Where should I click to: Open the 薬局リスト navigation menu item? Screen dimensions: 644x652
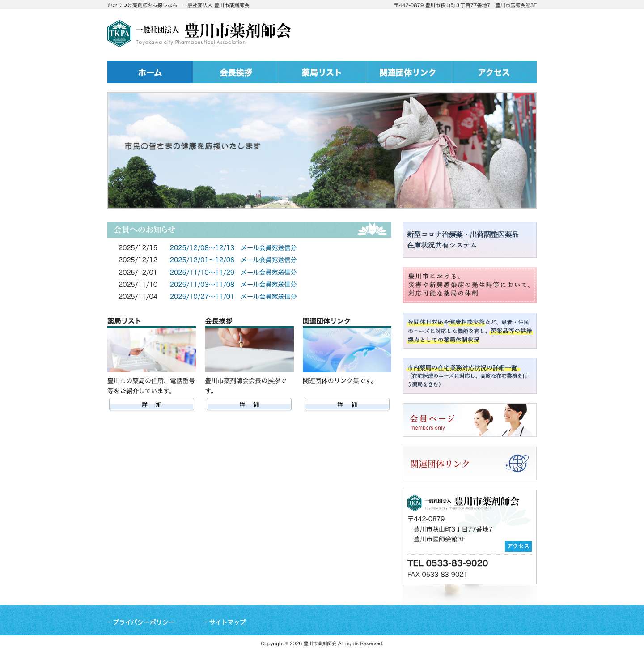coord(322,72)
